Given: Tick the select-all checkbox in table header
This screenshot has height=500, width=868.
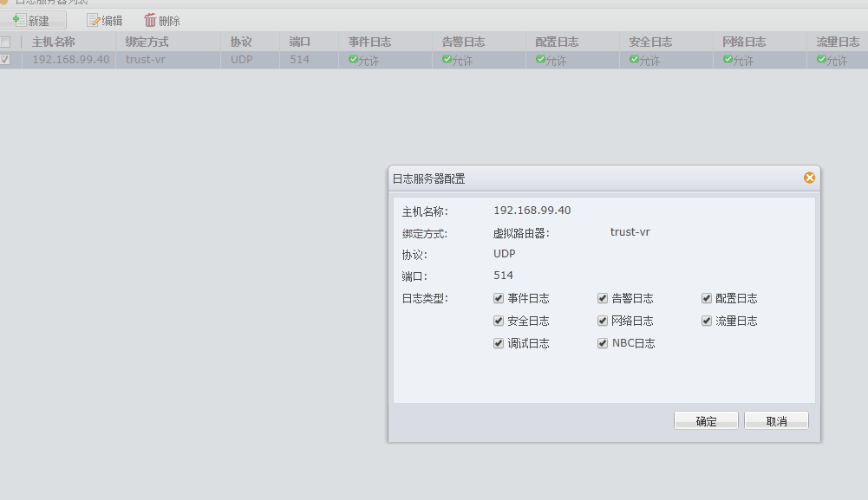Looking at the screenshot, I should [x=5, y=42].
